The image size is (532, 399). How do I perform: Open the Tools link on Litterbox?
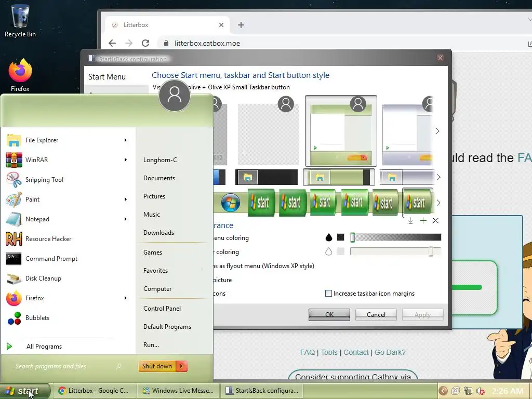coord(329,352)
